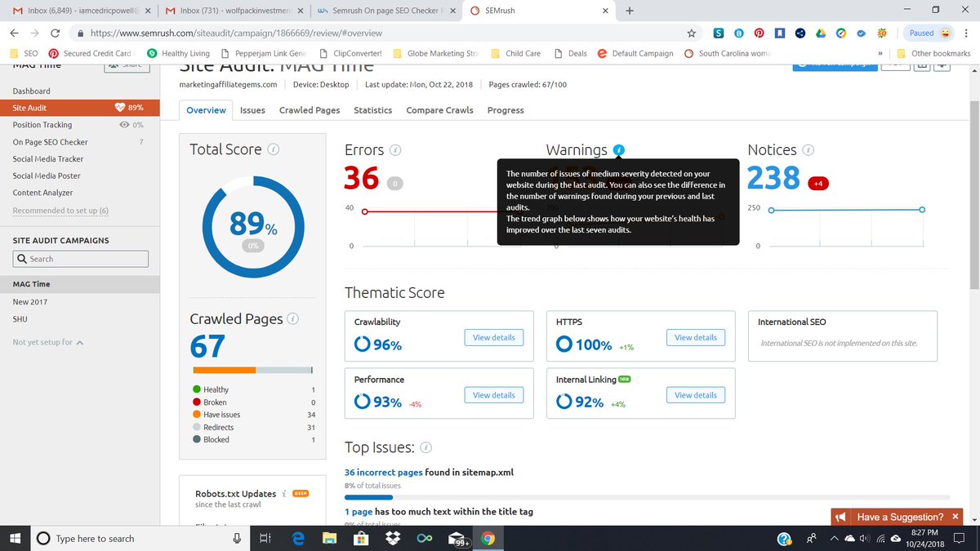This screenshot has height=551, width=980.
Task: Click the 'Recommended to set up (6)' link
Action: coord(60,211)
